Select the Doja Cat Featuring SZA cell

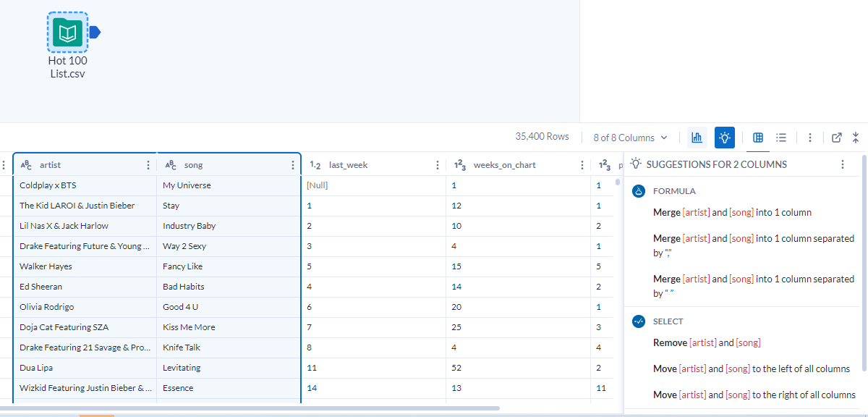[x=85, y=327]
